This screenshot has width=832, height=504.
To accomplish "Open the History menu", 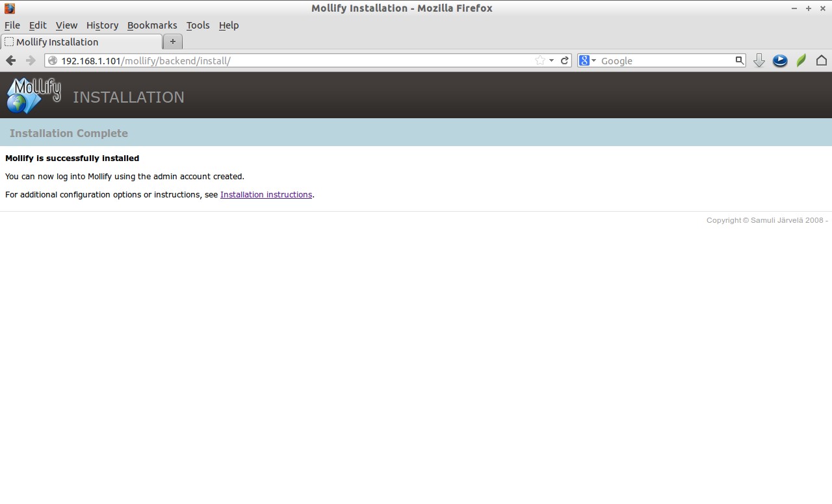I will point(102,25).
